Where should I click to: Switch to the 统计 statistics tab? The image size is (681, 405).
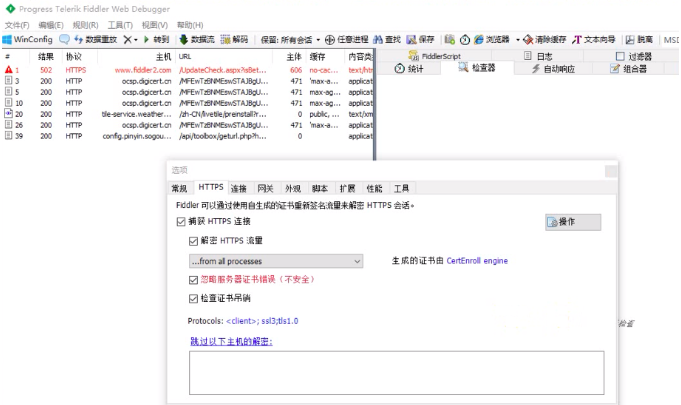[x=409, y=68]
